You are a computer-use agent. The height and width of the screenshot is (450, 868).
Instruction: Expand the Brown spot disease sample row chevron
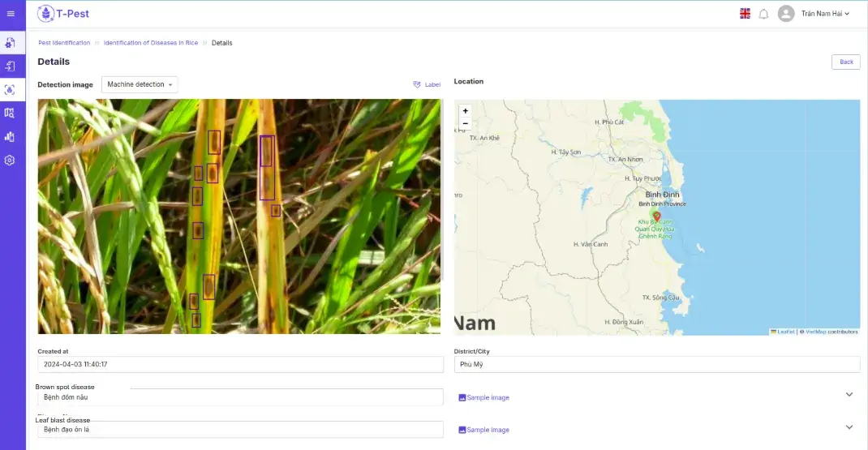pos(849,395)
